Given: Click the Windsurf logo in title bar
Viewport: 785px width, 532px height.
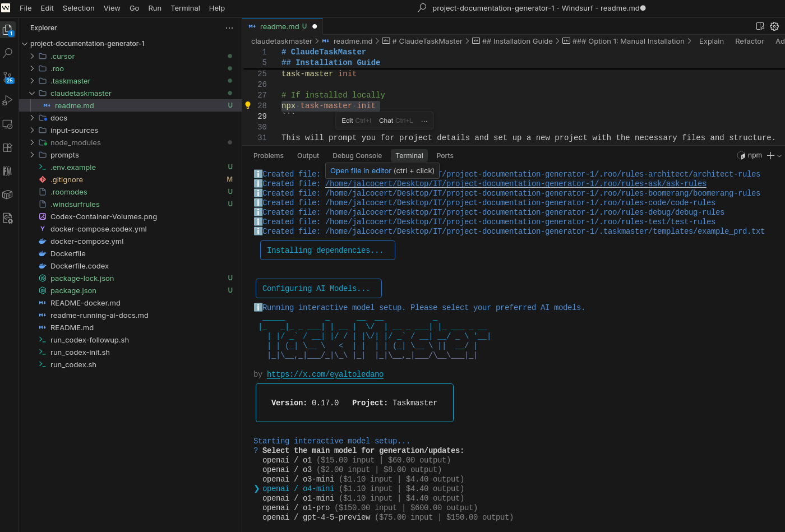Looking at the screenshot, I should (x=6, y=8).
